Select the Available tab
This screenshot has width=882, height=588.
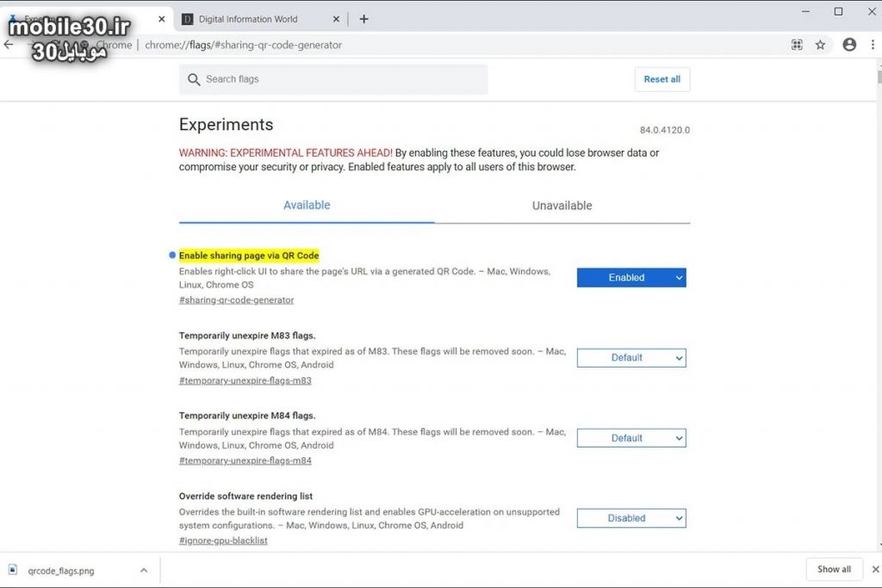[x=307, y=205]
